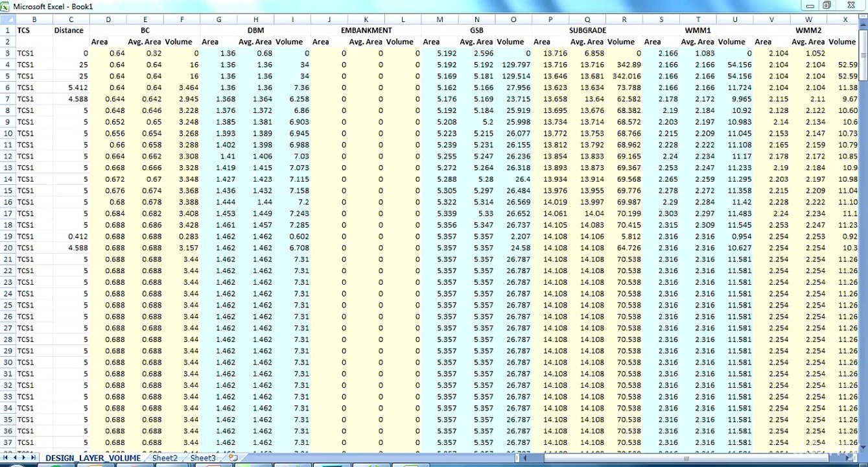Select column M header
868x467 pixels.
(x=440, y=19)
